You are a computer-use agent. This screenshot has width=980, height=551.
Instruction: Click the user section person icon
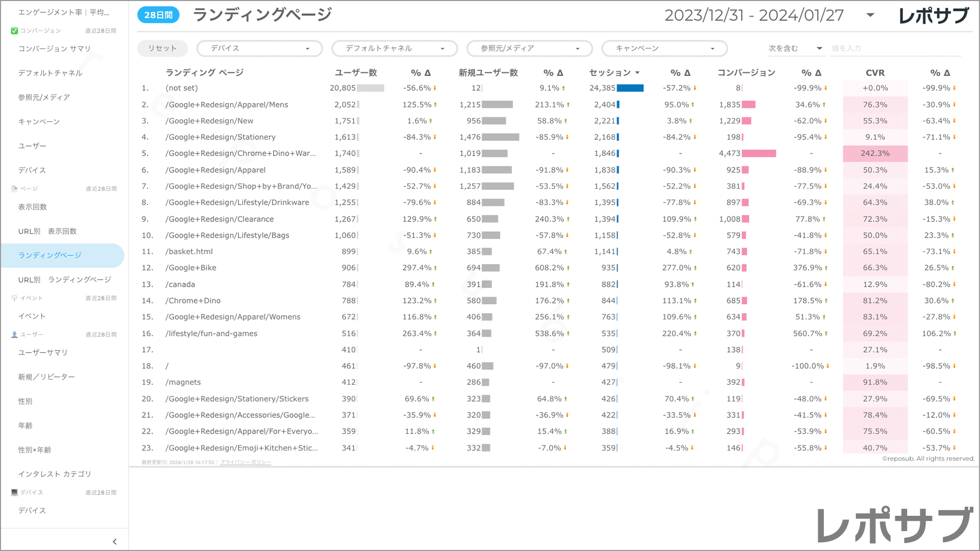pos(14,335)
